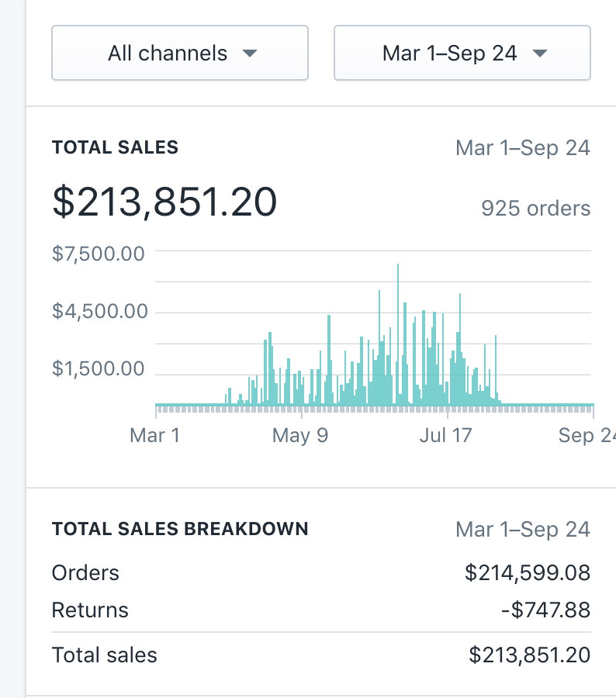Click the caret arrow in the date range button
The image size is (616, 698).
coord(539,54)
